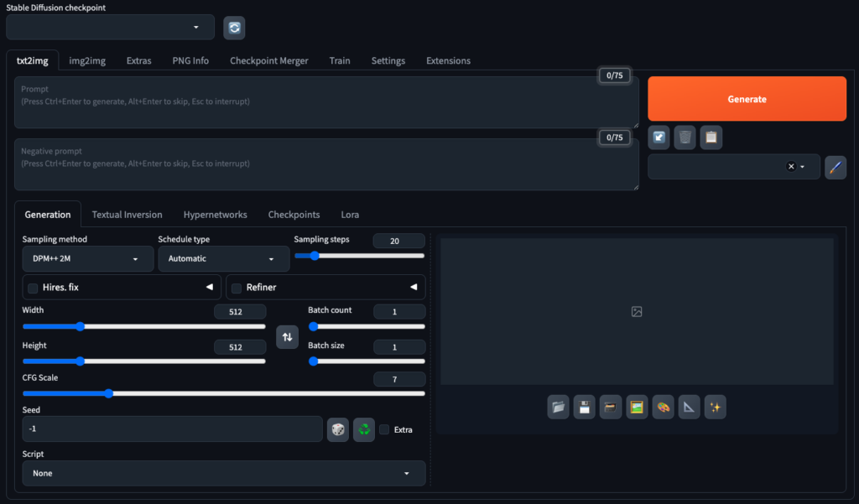Click the green recycle reuse seed icon

click(364, 429)
